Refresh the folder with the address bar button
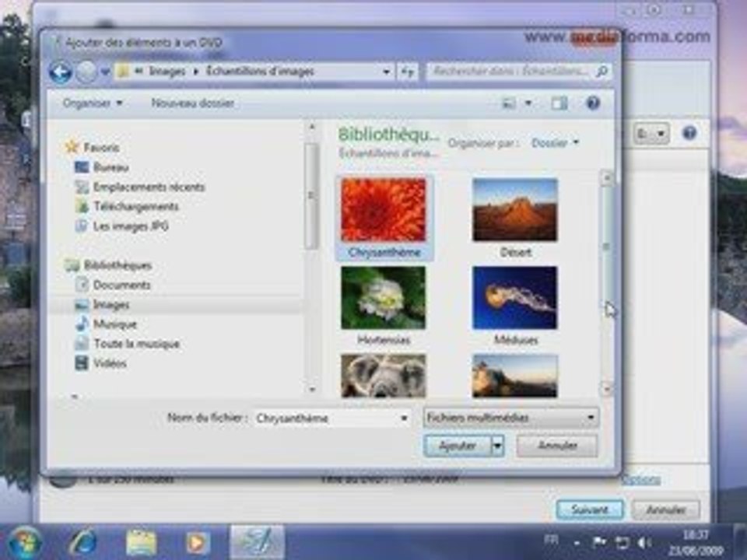Image resolution: width=747 pixels, height=560 pixels. [407, 72]
